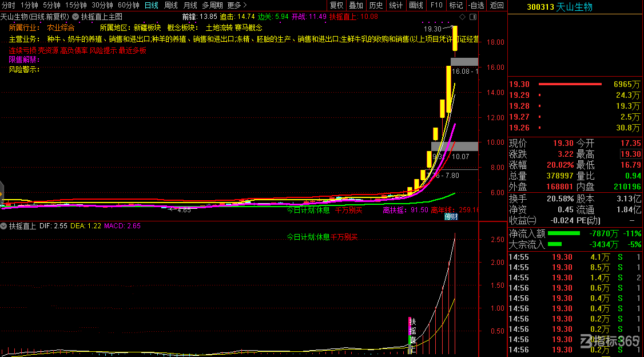
Task: Open main indicator dropdown beside 扶摇直上主图
Action: (x=75, y=17)
